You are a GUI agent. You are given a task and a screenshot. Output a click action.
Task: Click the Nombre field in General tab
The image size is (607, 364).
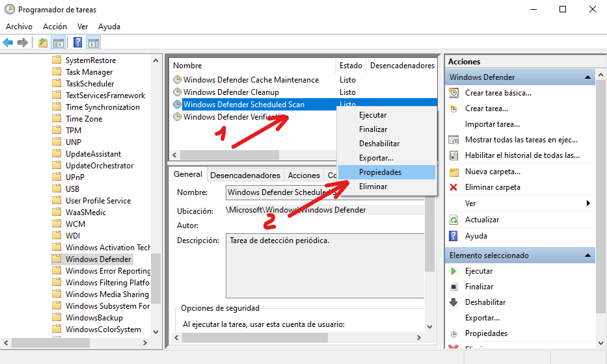click(325, 192)
